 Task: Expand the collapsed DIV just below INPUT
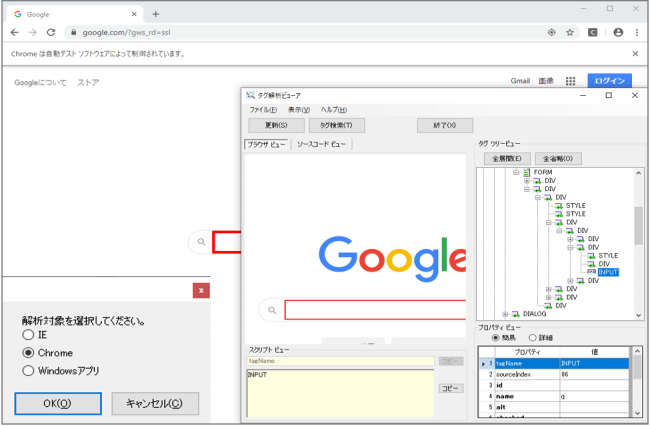(x=570, y=281)
